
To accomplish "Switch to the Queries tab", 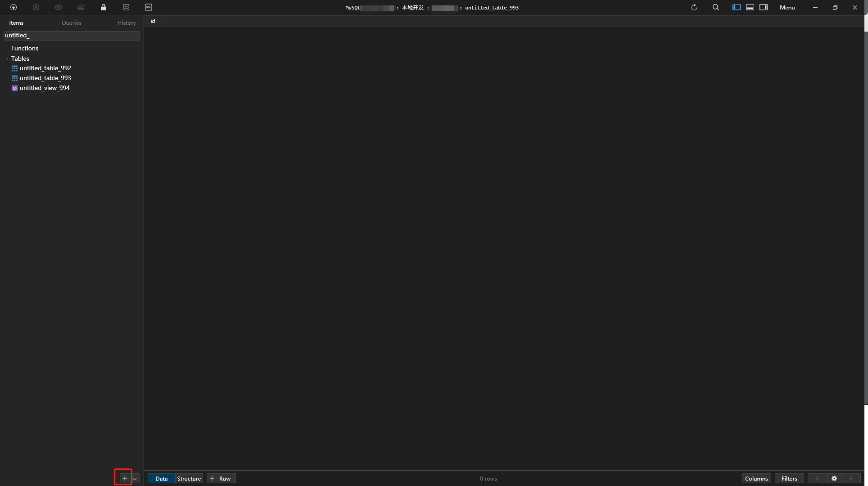I will click(x=72, y=23).
